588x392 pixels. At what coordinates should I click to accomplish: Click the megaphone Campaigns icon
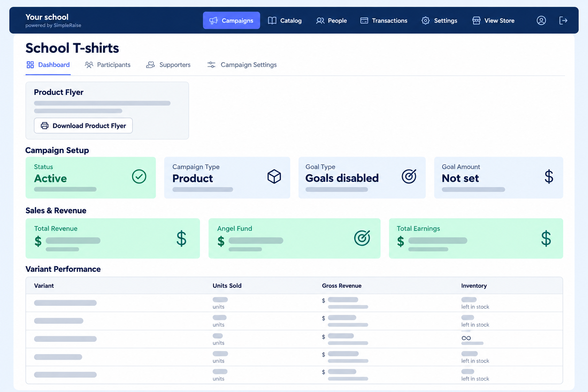point(214,20)
